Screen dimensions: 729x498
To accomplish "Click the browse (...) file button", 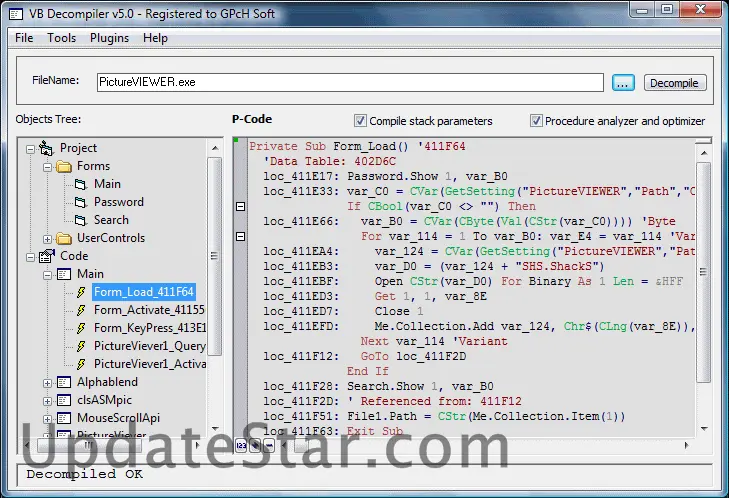I will click(x=623, y=83).
